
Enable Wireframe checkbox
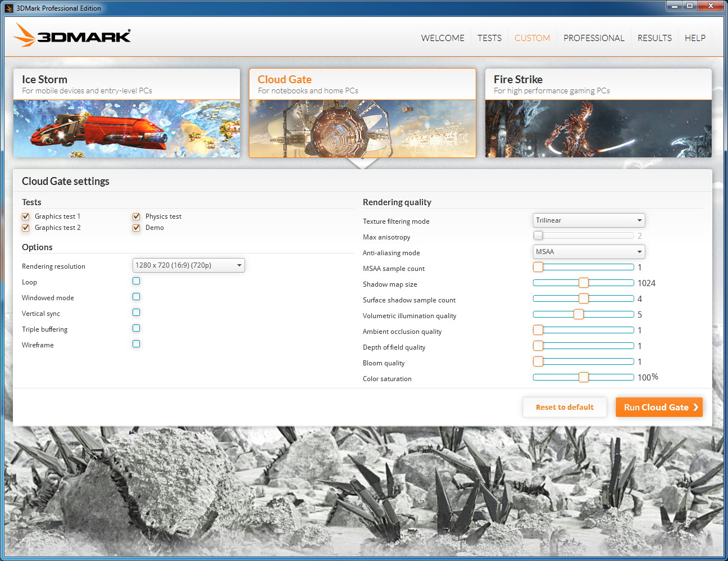click(136, 344)
